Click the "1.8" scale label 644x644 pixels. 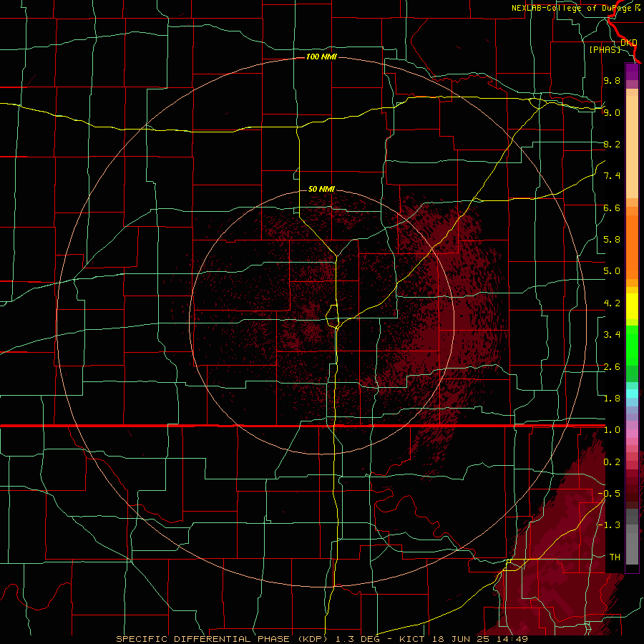(x=612, y=399)
